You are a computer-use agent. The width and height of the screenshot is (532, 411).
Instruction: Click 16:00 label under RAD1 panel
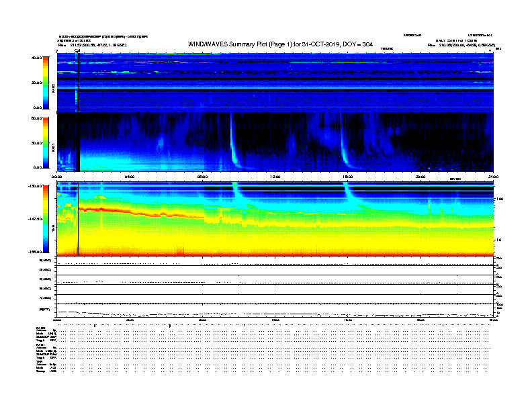(348, 177)
